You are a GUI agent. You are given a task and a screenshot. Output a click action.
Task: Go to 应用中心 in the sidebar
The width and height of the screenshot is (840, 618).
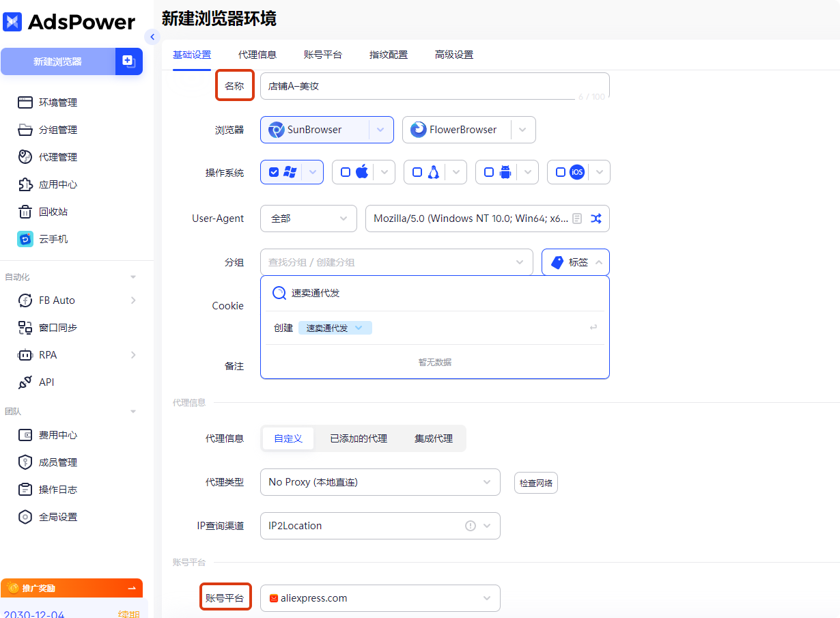[57, 184]
